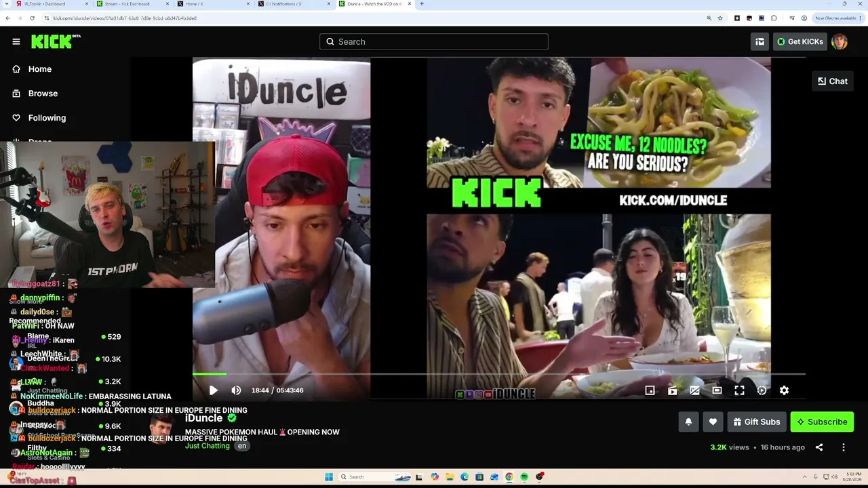Click the zoom magnifier icon in address bar
The image size is (868, 488).
(709, 18)
